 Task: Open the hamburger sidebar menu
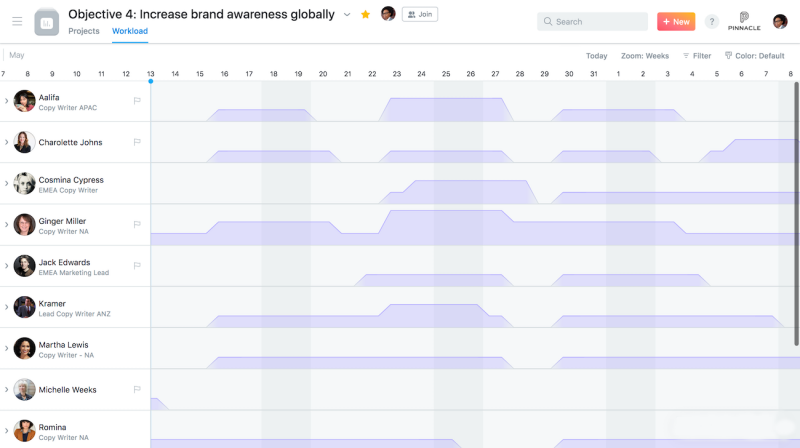point(17,21)
